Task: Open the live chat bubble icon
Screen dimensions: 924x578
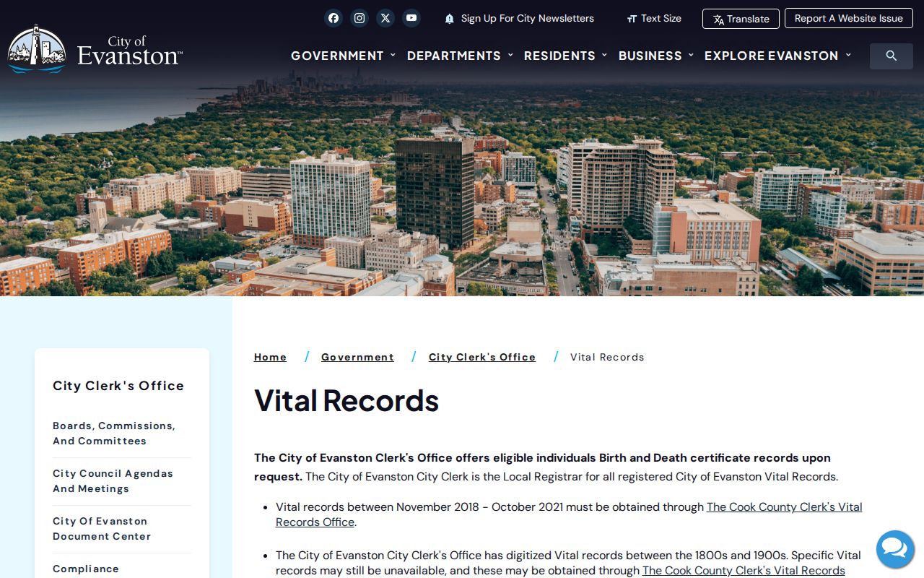Action: point(895,549)
